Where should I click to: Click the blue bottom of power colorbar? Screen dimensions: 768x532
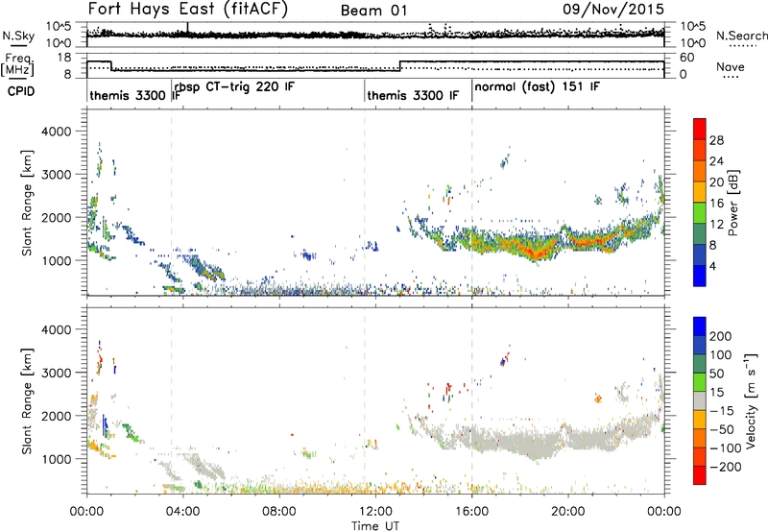pos(700,276)
